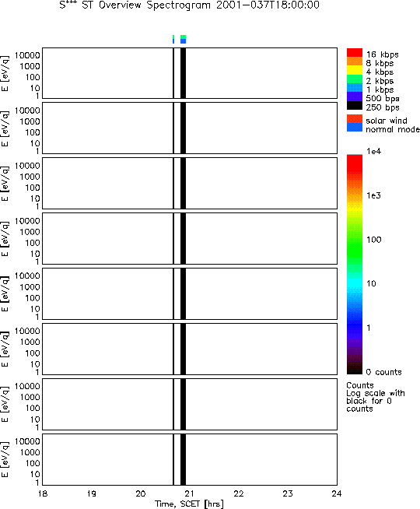Click the "23" time axis tick
The image size is (420, 509).
tap(288, 493)
